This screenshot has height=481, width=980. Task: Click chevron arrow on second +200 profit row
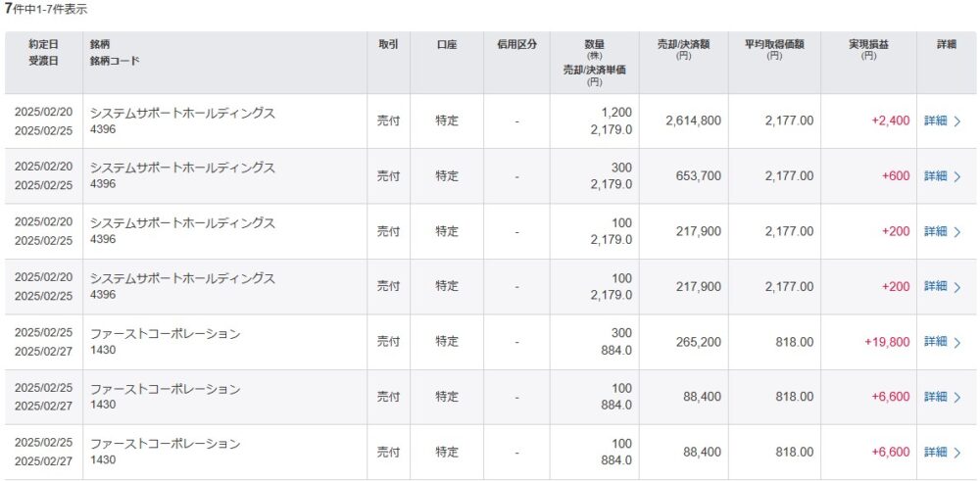tap(956, 287)
